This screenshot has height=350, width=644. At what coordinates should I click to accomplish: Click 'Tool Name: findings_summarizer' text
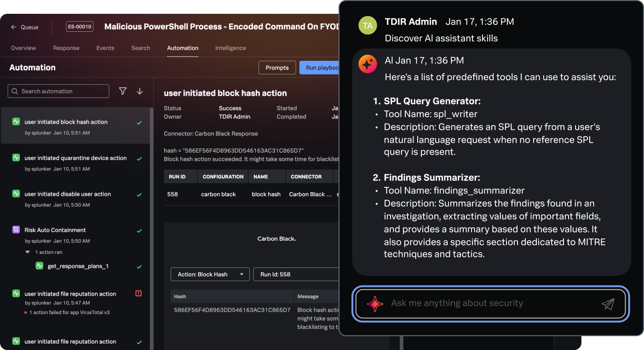pos(454,190)
